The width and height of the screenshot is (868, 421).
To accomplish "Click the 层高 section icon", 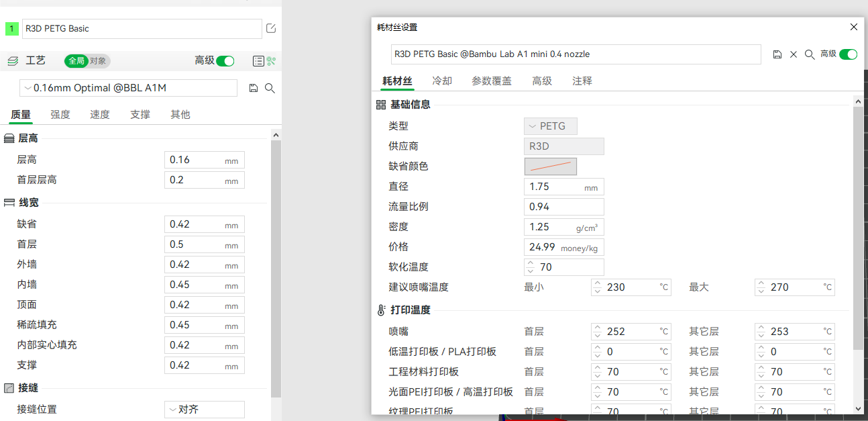I will click(x=9, y=138).
